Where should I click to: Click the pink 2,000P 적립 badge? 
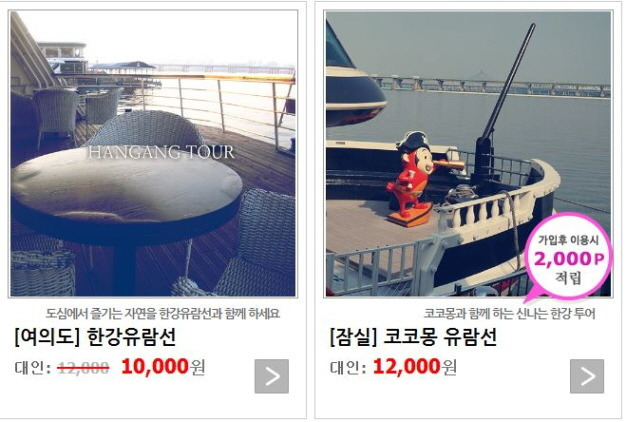(x=568, y=258)
